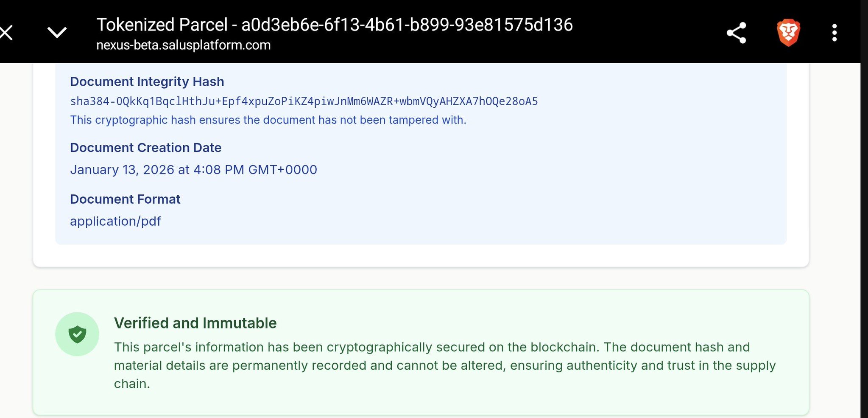Click the application/pdf format value
The height and width of the screenshot is (418, 868).
115,221
